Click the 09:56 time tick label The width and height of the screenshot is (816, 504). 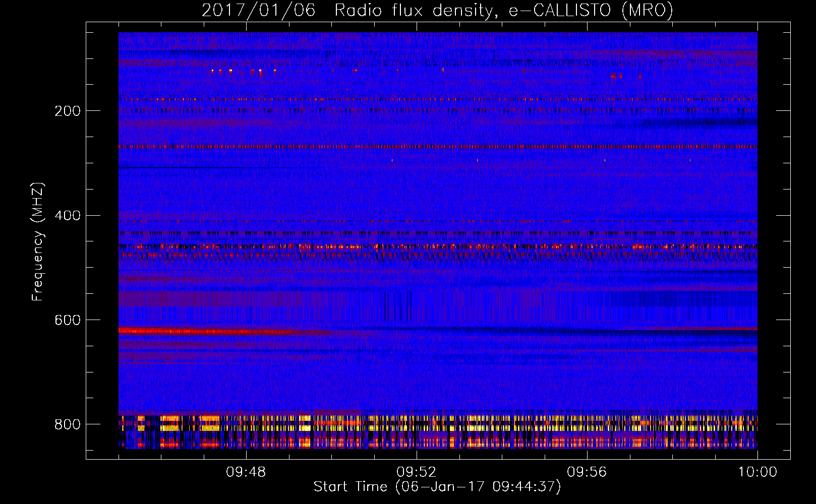[x=587, y=472]
